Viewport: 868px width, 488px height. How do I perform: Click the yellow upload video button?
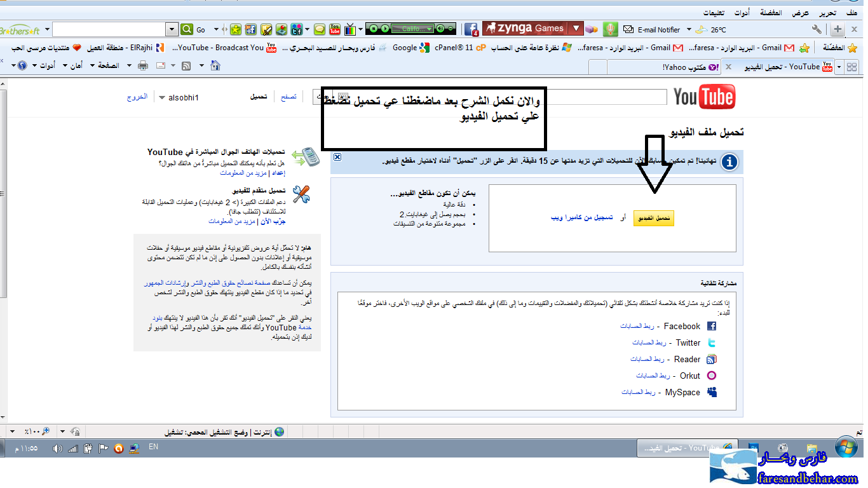(x=653, y=218)
